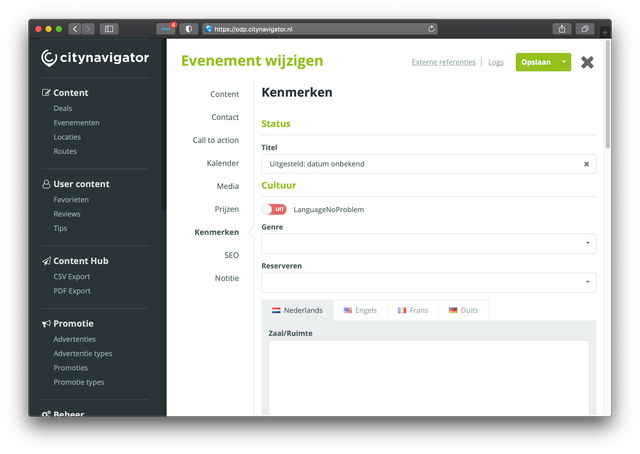Click the page's vertical scrollbar
The image size is (640, 454).
coord(608,95)
